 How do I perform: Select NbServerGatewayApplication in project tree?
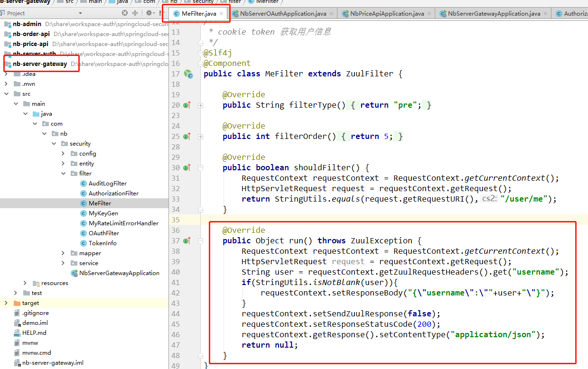tap(119, 273)
